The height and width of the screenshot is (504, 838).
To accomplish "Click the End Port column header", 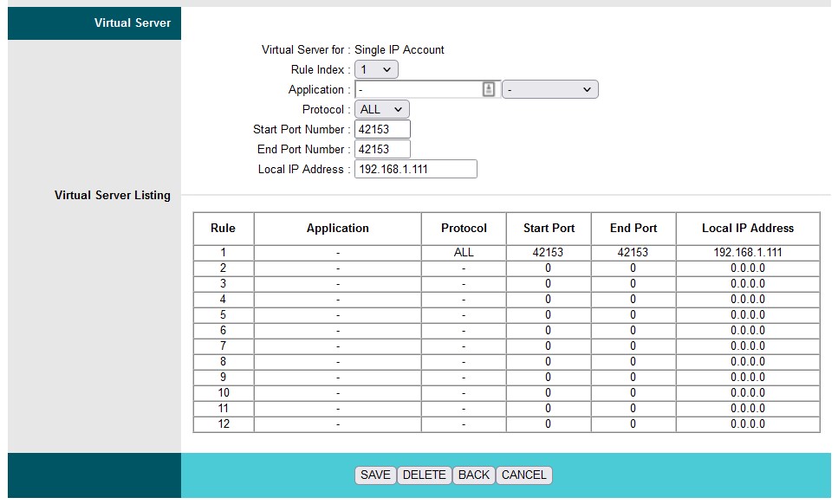I will (x=633, y=229).
